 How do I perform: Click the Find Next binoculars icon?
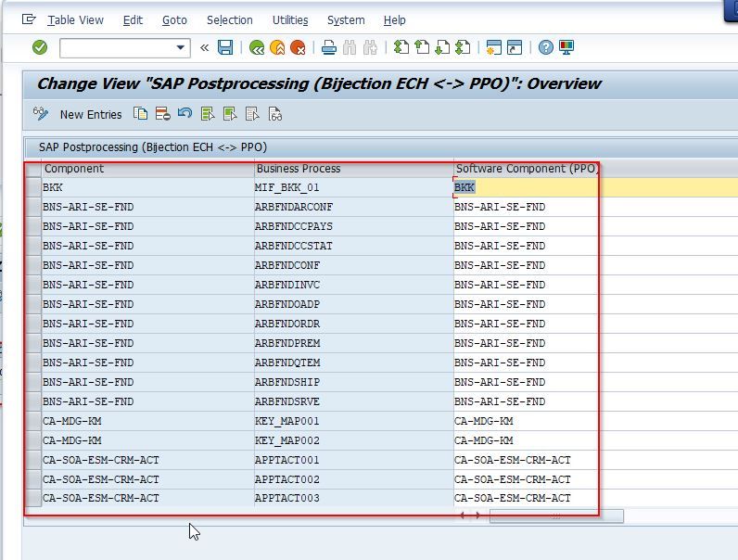coord(371,47)
